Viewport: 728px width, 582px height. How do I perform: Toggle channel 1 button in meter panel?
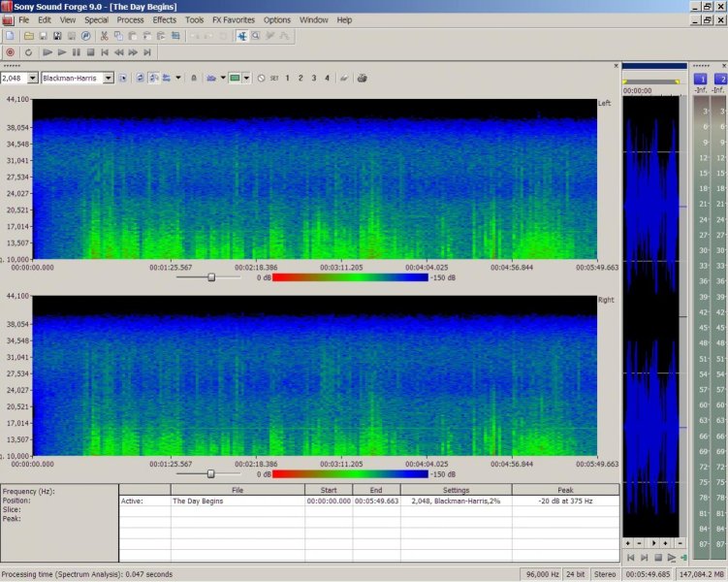coord(700,79)
